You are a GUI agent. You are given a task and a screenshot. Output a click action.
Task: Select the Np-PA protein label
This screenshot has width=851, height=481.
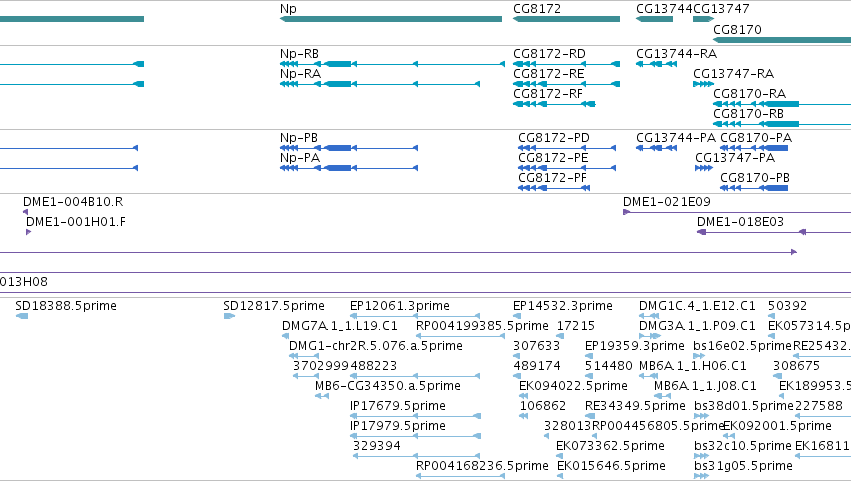(300, 158)
